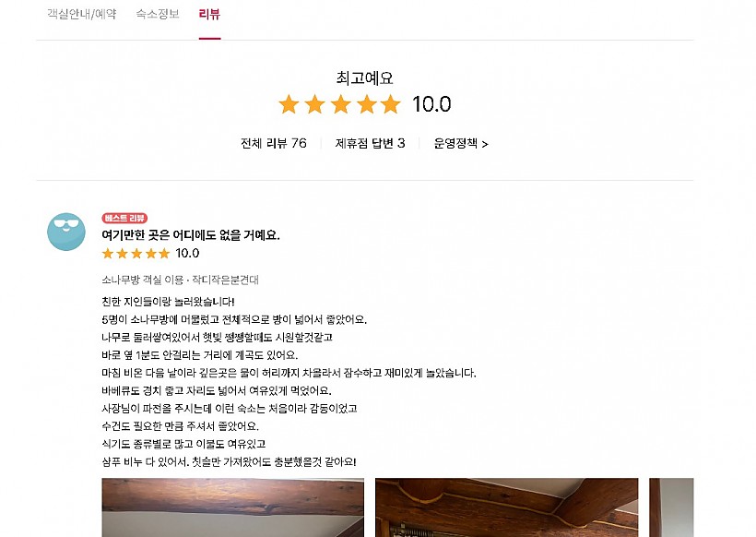Expand 운영정책 with the arrow
The width and height of the screenshot is (756, 537).
pos(461,143)
